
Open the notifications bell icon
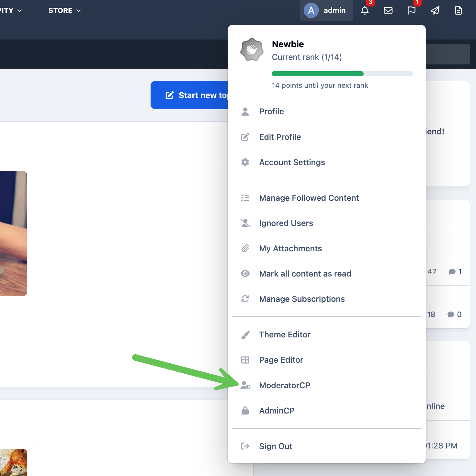tap(365, 10)
